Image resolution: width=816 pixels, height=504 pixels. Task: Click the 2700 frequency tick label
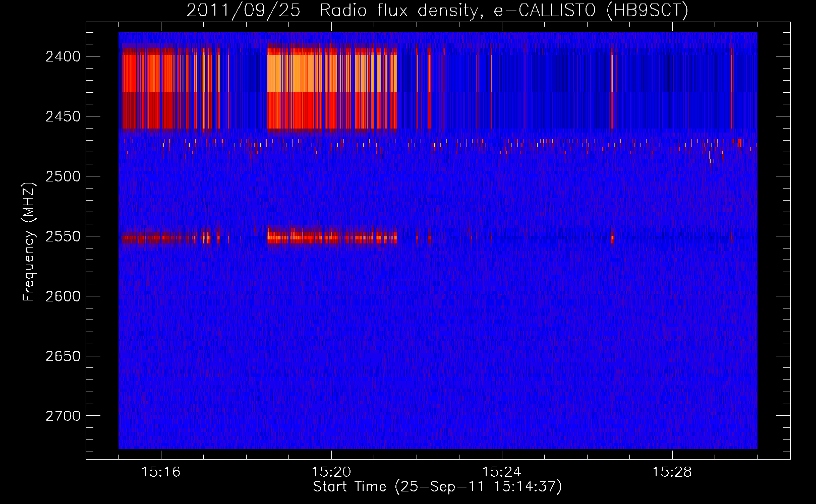63,416
